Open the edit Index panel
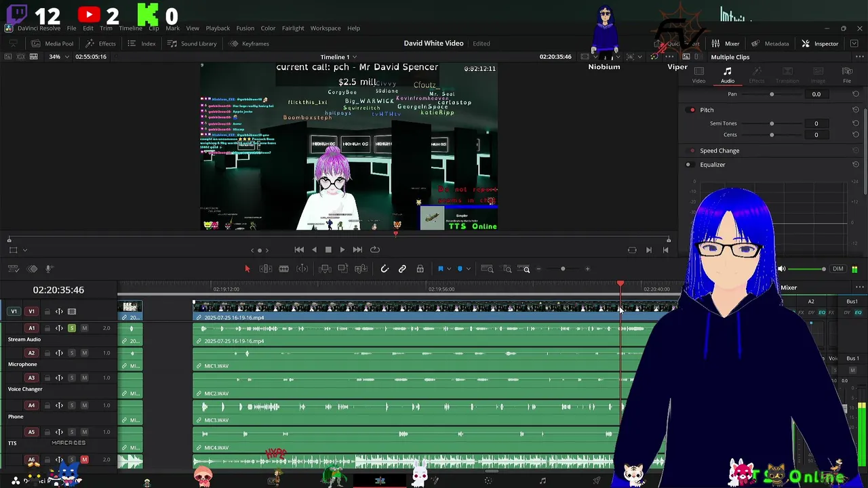 (142, 43)
